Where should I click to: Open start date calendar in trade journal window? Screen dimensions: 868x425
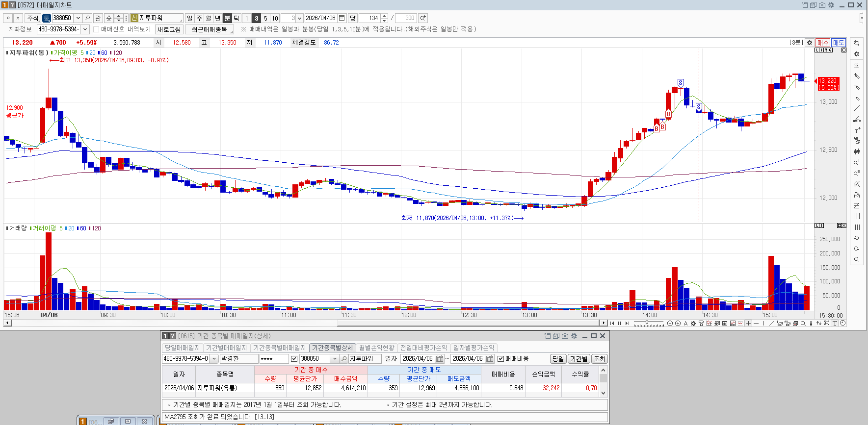point(440,359)
